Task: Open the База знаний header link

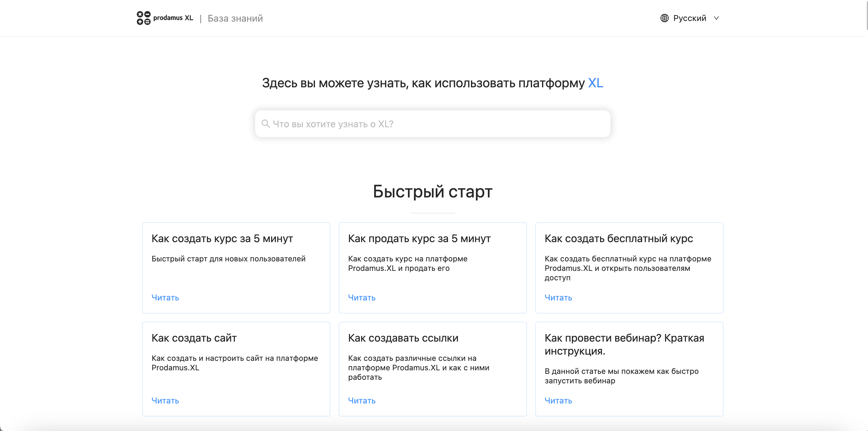Action: [x=235, y=18]
